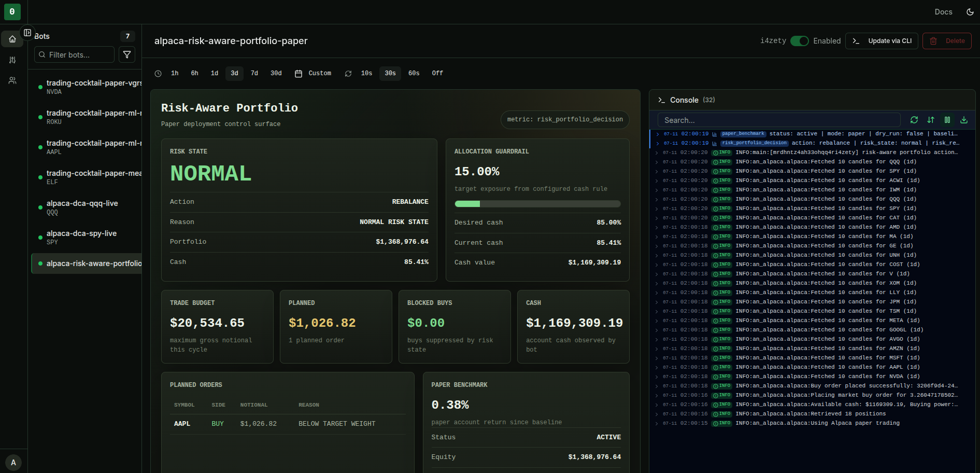Click the Update via CLI button
The image size is (980, 473).
(x=882, y=41)
